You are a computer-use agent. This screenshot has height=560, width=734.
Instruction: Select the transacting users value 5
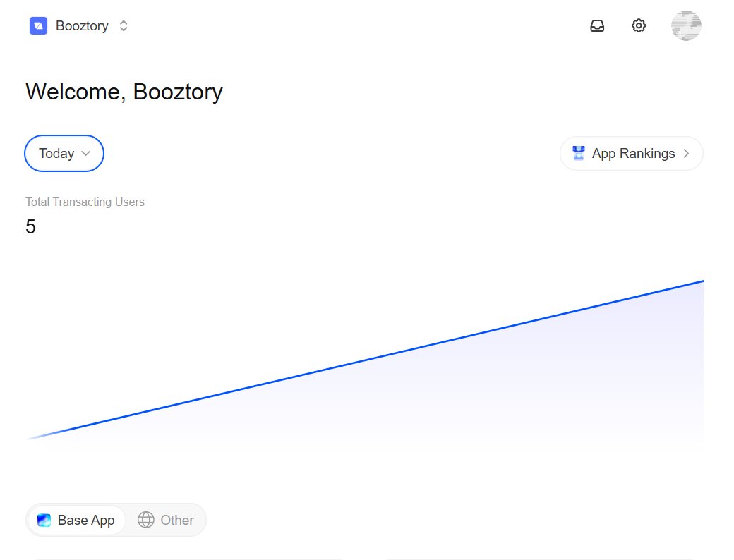[x=30, y=227]
